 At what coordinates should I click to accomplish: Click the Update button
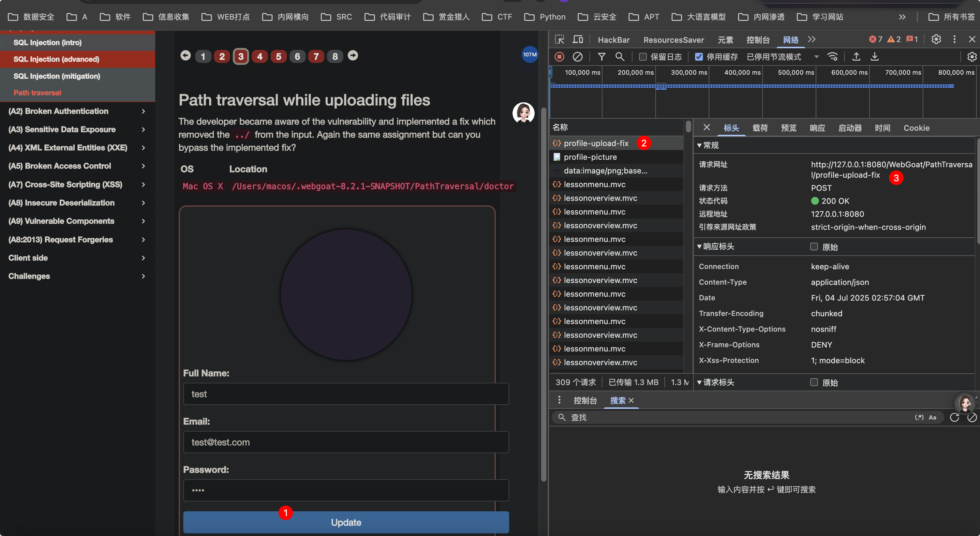point(346,522)
